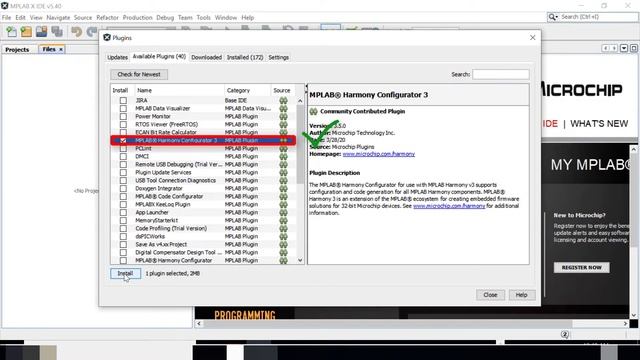Check the DMCI plugin checkbox
The image size is (640, 360).
coord(123,156)
